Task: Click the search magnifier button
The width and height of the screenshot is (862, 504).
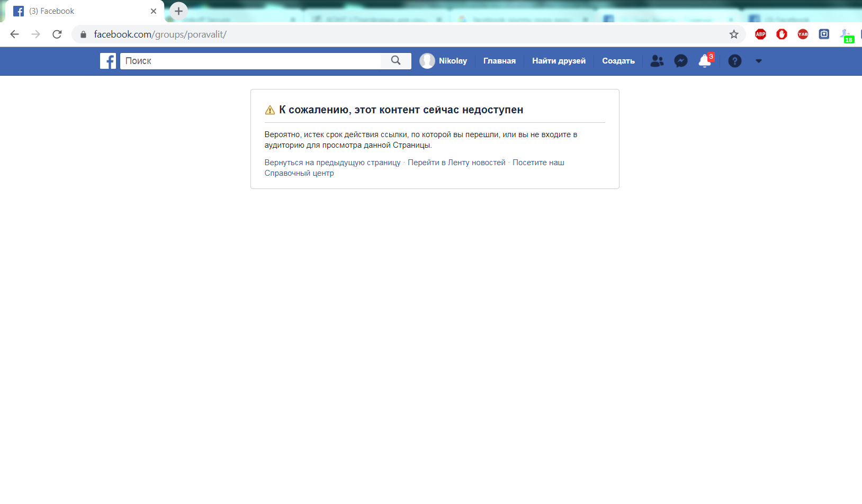Action: pos(396,61)
